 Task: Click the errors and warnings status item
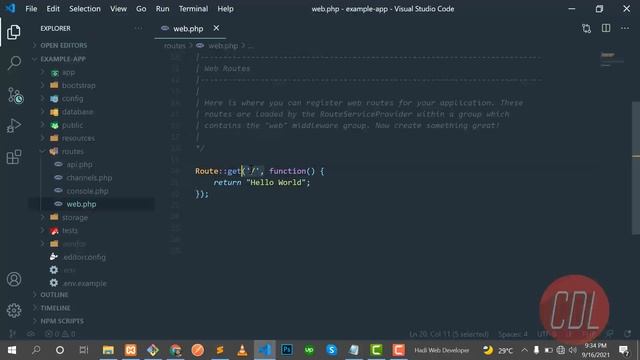pos(60,334)
